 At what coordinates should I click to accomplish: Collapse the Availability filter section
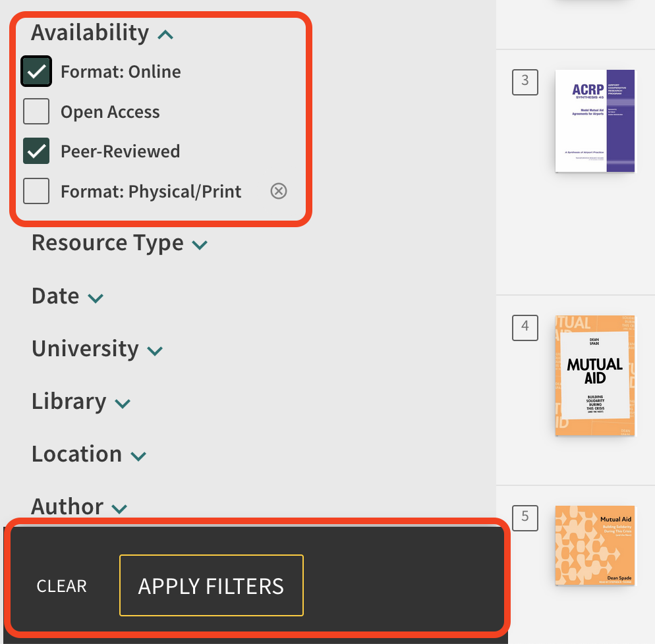[x=166, y=34]
